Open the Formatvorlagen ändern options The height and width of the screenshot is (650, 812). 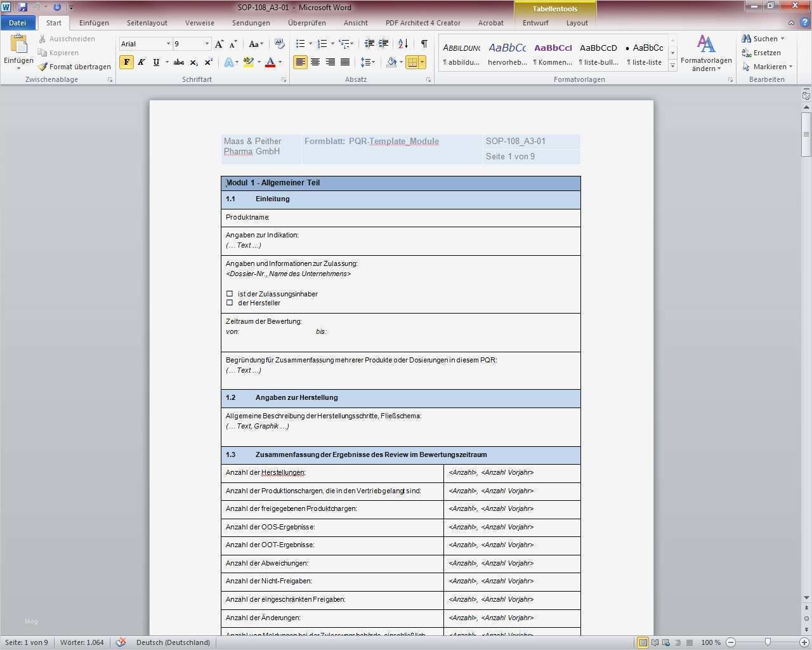coord(706,52)
